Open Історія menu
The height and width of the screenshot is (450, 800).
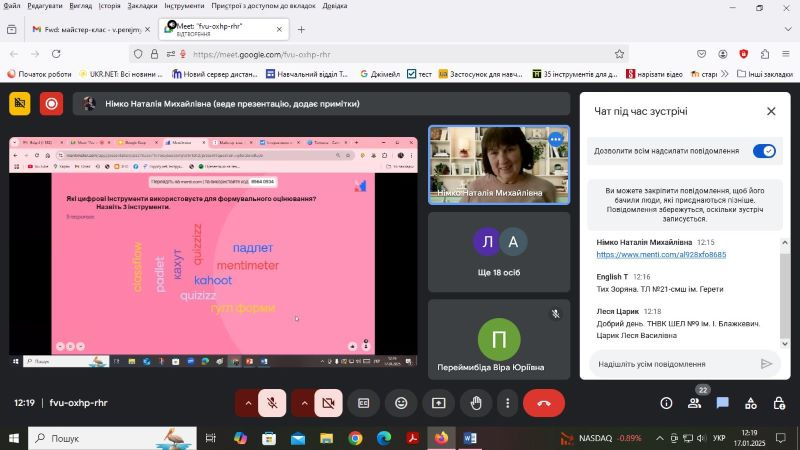click(110, 6)
